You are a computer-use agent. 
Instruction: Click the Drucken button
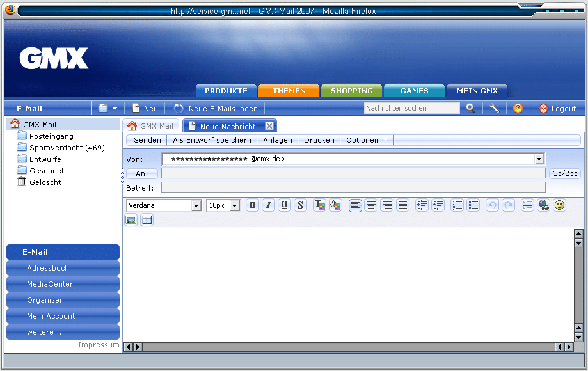pos(319,140)
